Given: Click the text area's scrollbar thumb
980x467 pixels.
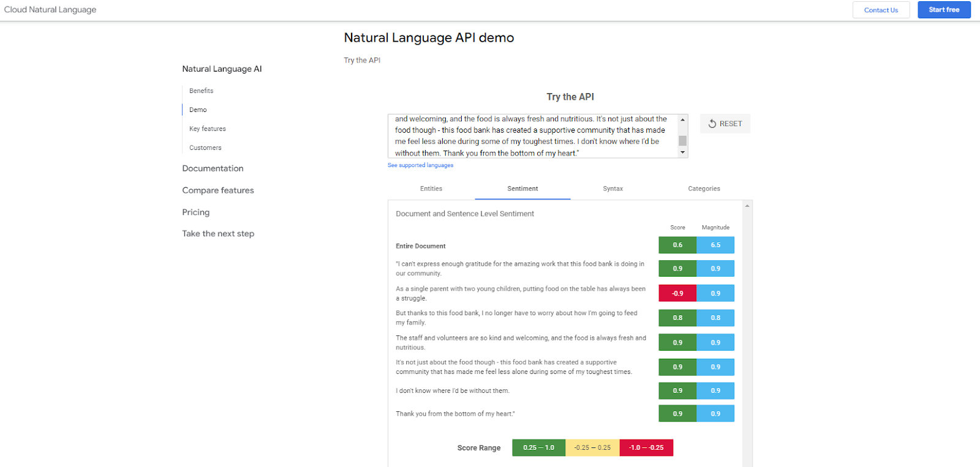Looking at the screenshot, I should [x=682, y=141].
